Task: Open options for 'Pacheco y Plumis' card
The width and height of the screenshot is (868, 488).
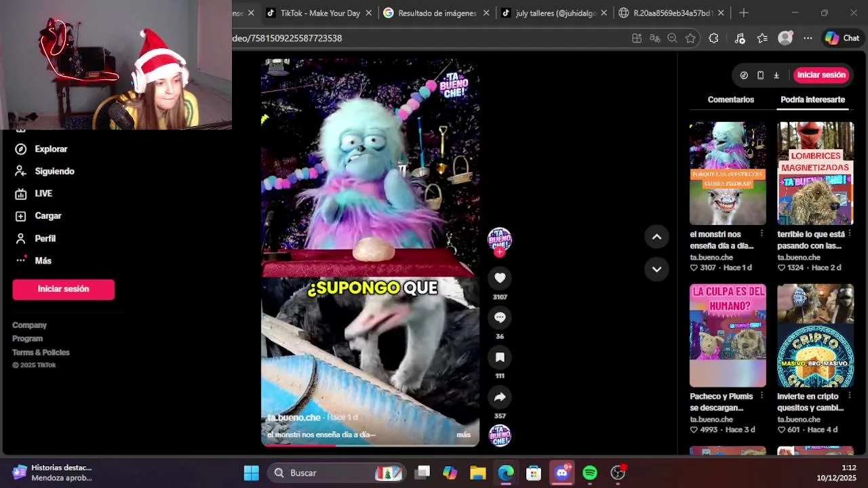Action: (x=762, y=396)
